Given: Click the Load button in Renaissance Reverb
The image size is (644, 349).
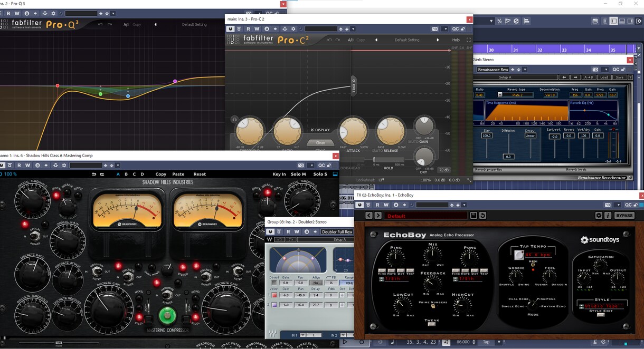Looking at the screenshot, I should click(x=604, y=77).
